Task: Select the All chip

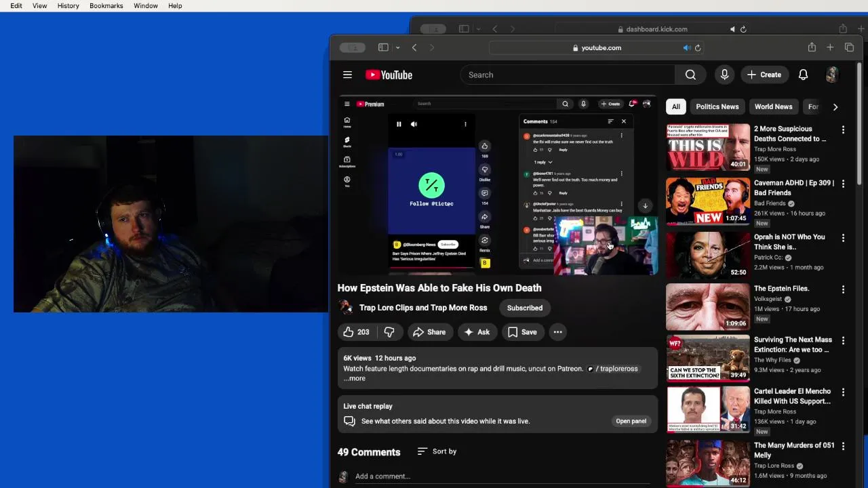Action: tap(676, 106)
